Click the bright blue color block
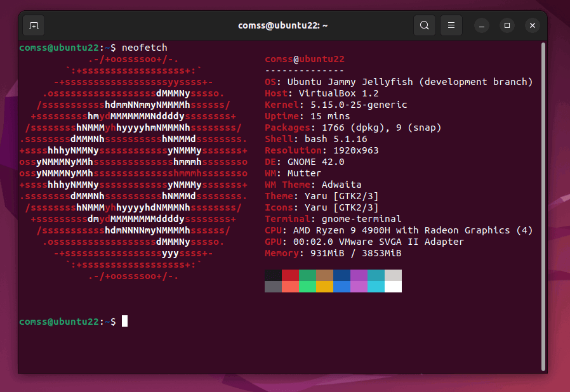This screenshot has height=392, width=570. pos(341,287)
